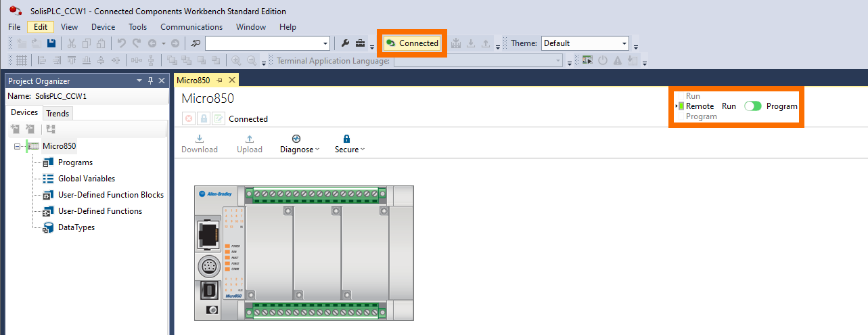Click the Bring to Front layout icon
This screenshot has width=868, height=335.
tap(171, 61)
